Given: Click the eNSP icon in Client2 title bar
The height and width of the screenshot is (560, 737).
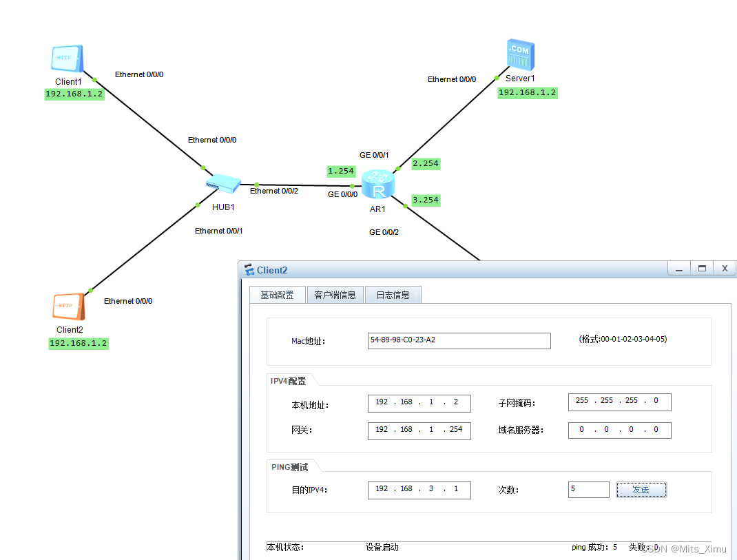Looking at the screenshot, I should tap(249, 269).
